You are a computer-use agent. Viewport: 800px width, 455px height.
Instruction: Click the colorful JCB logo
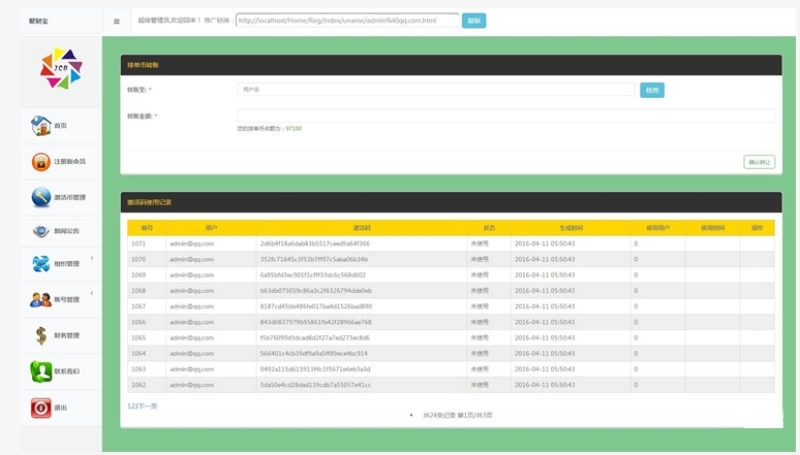[61, 68]
